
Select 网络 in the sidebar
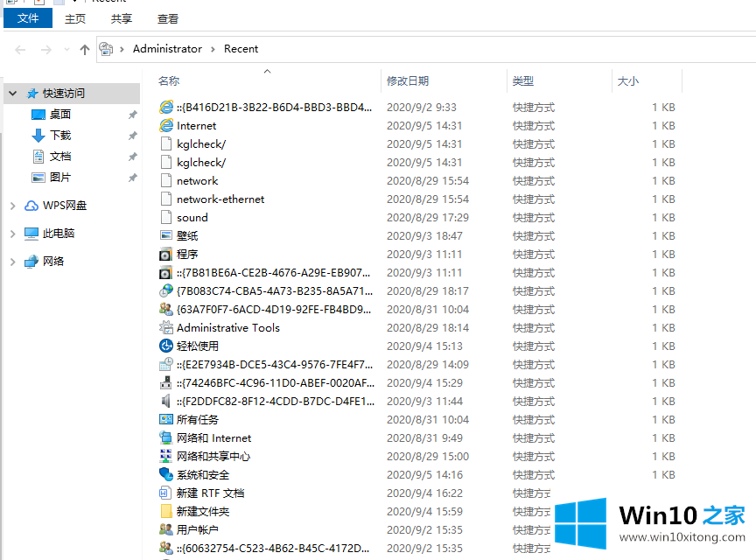53,262
